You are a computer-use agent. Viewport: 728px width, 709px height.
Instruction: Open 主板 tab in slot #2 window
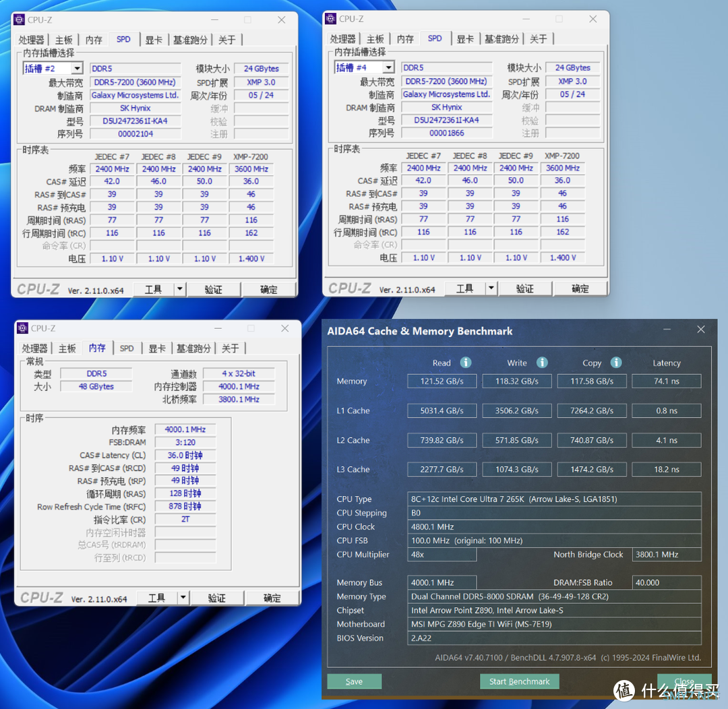(x=63, y=40)
